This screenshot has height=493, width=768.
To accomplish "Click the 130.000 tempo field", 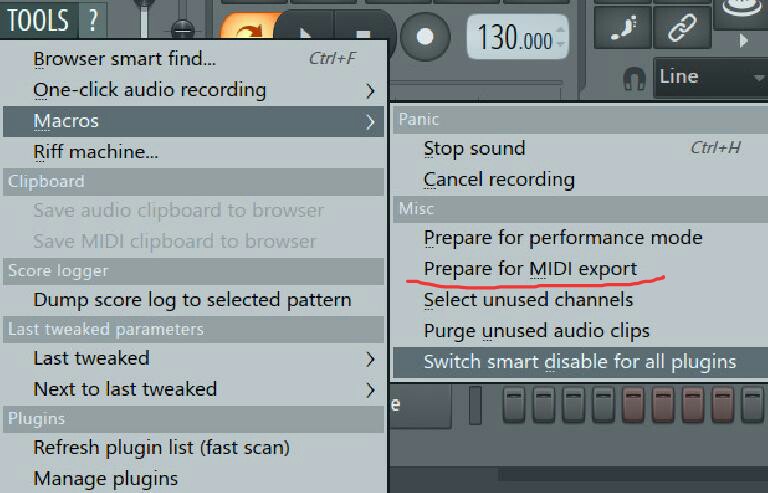I will [x=517, y=37].
